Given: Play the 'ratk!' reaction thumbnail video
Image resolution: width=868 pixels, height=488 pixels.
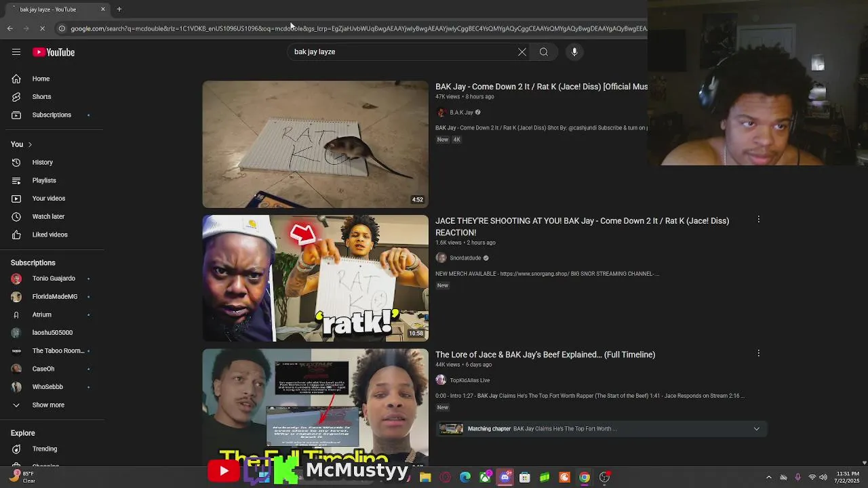Looking at the screenshot, I should [x=315, y=279].
